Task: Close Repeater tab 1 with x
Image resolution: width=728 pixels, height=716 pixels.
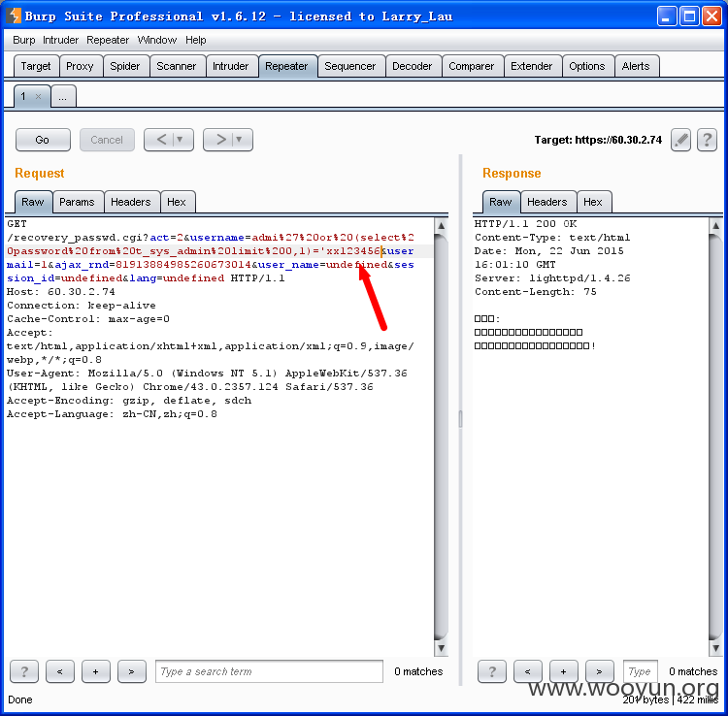Action: point(38,96)
